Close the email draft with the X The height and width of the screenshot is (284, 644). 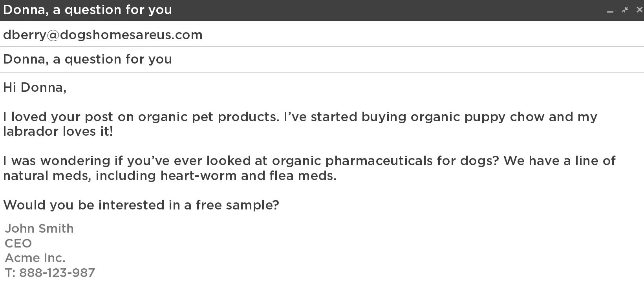click(x=639, y=10)
